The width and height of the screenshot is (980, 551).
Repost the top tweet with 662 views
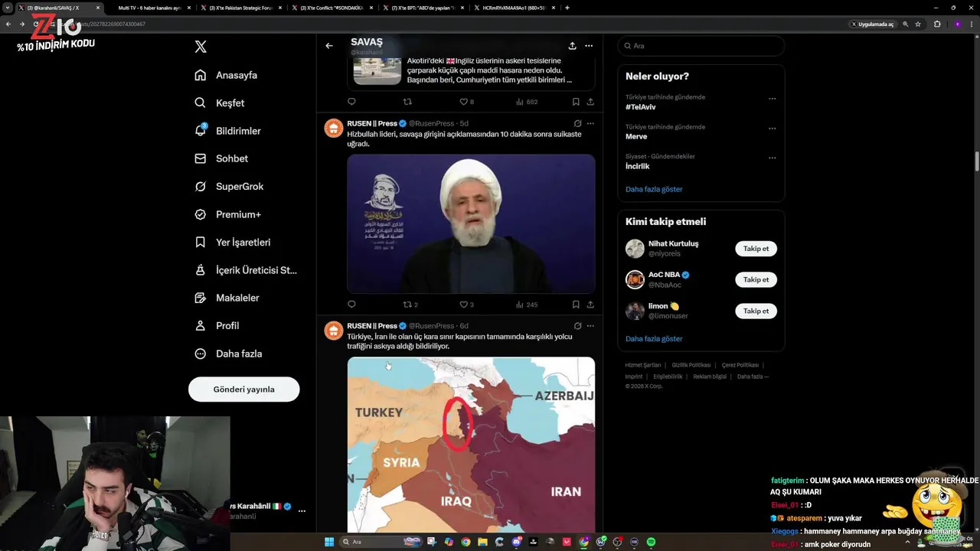(407, 102)
